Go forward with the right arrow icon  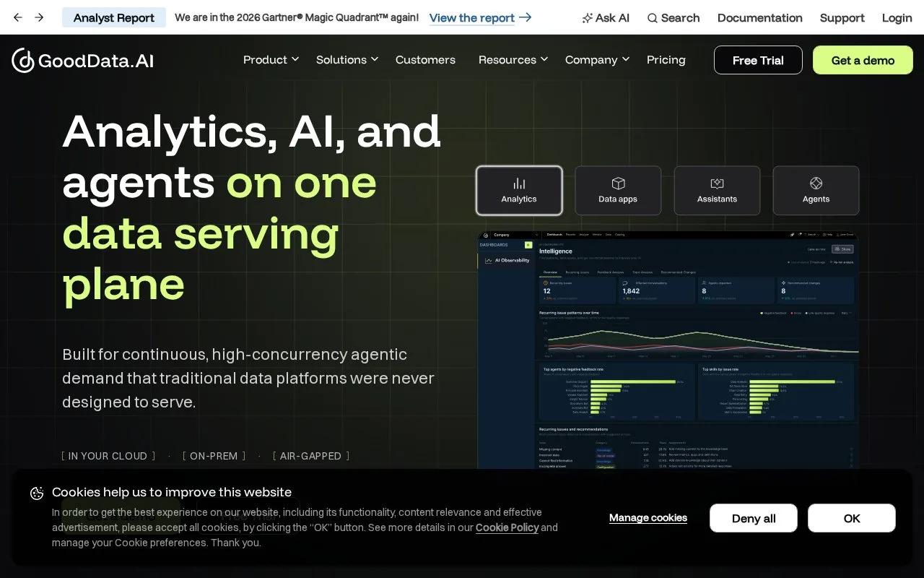tap(40, 17)
